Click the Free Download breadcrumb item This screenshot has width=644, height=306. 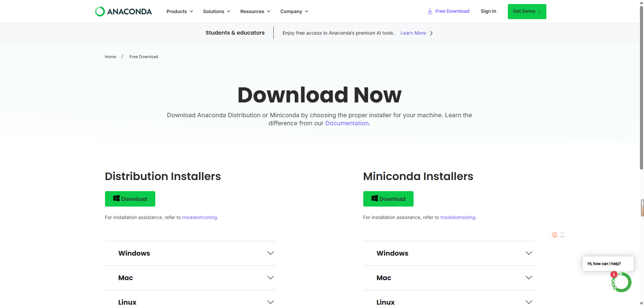pyautogui.click(x=144, y=57)
